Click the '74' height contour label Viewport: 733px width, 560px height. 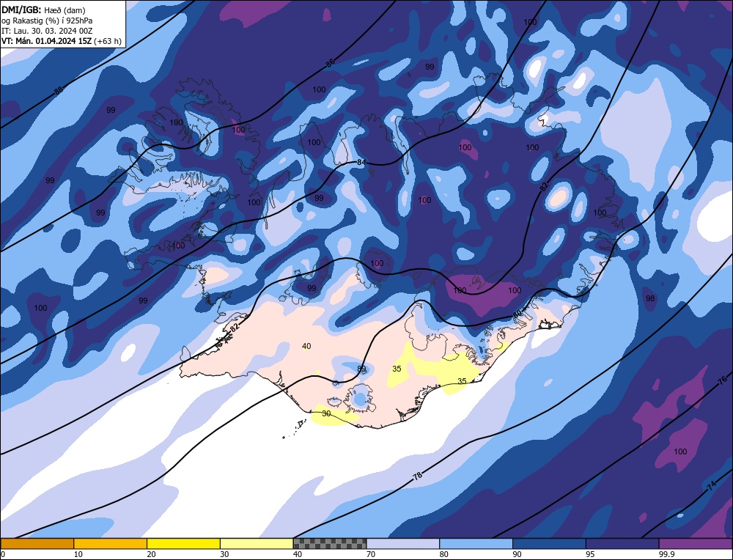click(711, 486)
